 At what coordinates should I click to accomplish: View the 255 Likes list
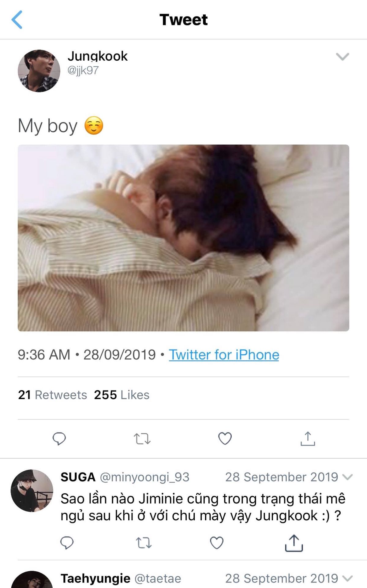pos(122,395)
